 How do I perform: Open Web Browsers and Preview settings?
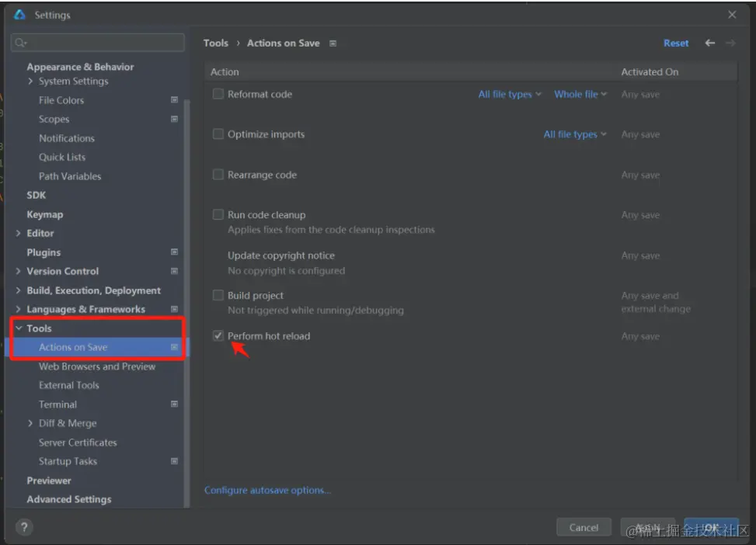click(97, 366)
